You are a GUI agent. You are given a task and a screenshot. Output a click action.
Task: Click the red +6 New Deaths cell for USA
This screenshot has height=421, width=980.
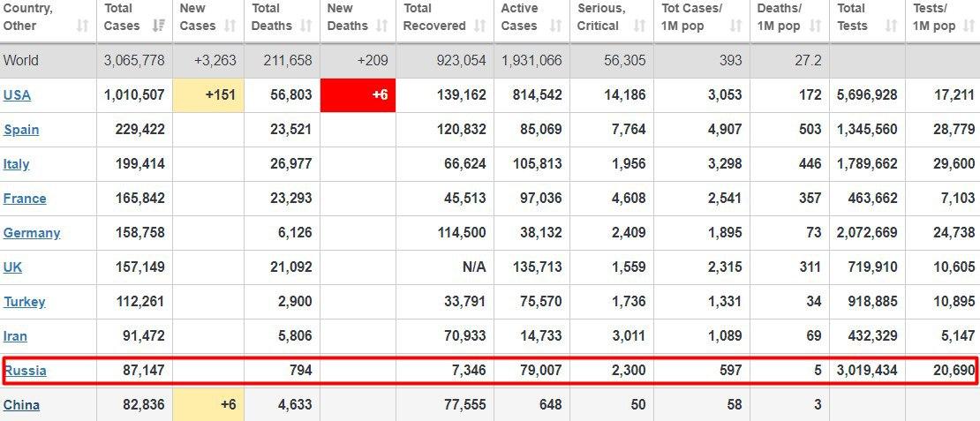[358, 95]
